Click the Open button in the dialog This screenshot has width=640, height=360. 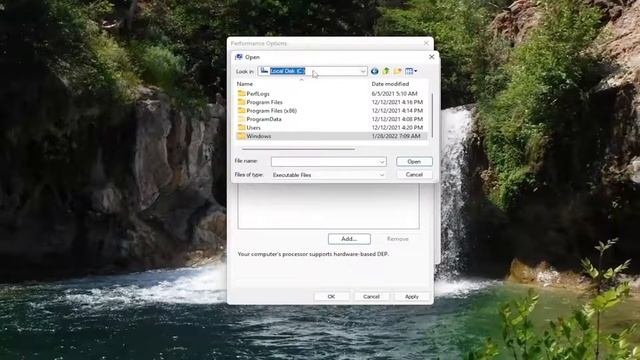414,162
